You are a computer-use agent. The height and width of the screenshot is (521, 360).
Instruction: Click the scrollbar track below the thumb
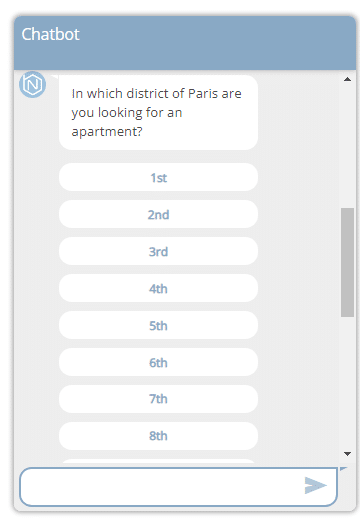[x=347, y=382]
